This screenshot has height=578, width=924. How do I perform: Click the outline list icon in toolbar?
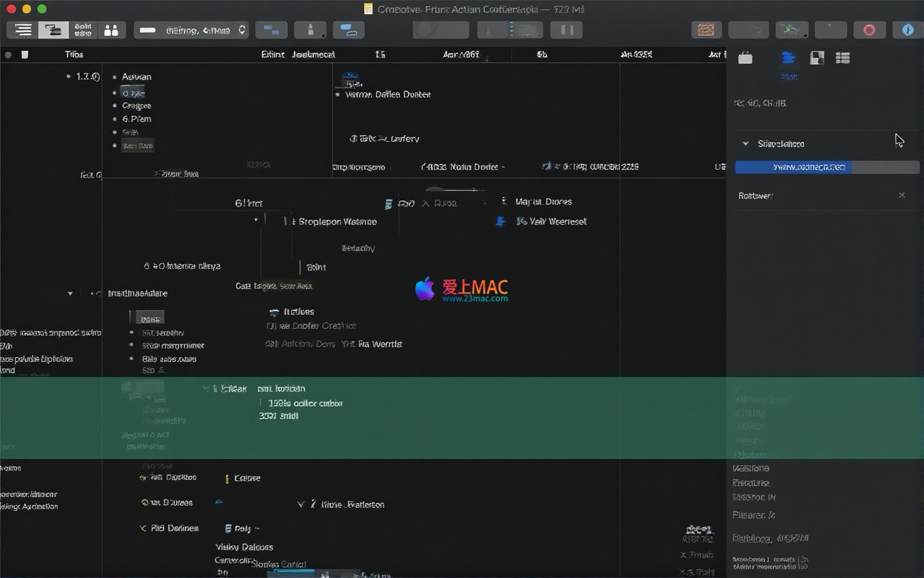[23, 30]
